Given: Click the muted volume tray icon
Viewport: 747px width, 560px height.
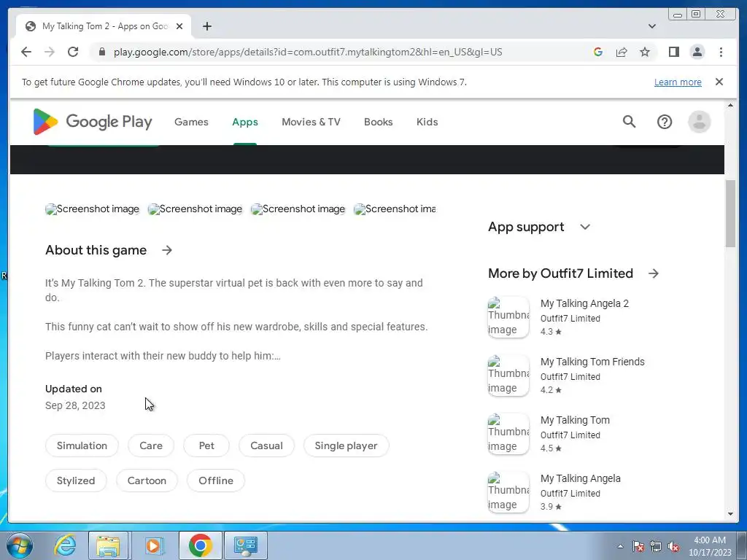Looking at the screenshot, I should pos(673,546).
